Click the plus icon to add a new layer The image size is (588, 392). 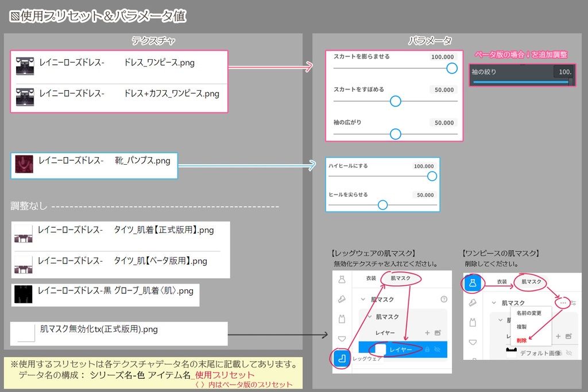427,332
